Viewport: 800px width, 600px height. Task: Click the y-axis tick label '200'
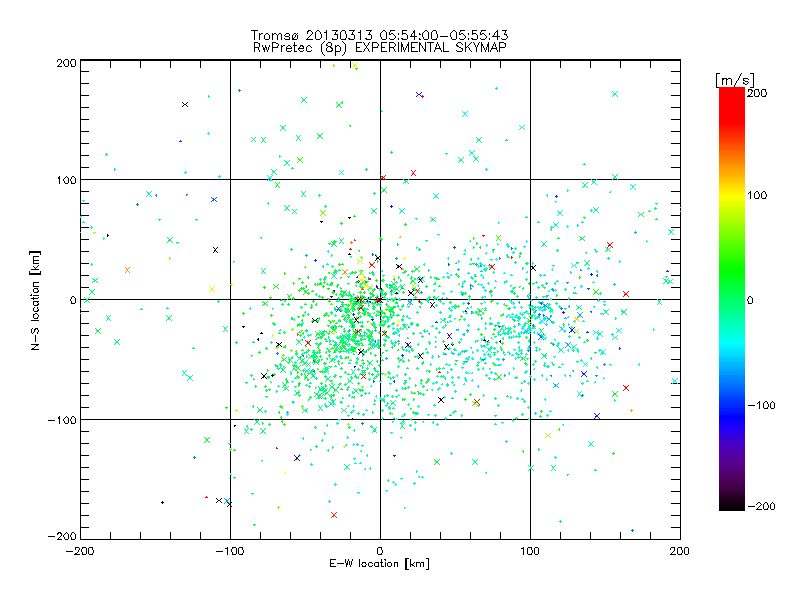coord(66,63)
